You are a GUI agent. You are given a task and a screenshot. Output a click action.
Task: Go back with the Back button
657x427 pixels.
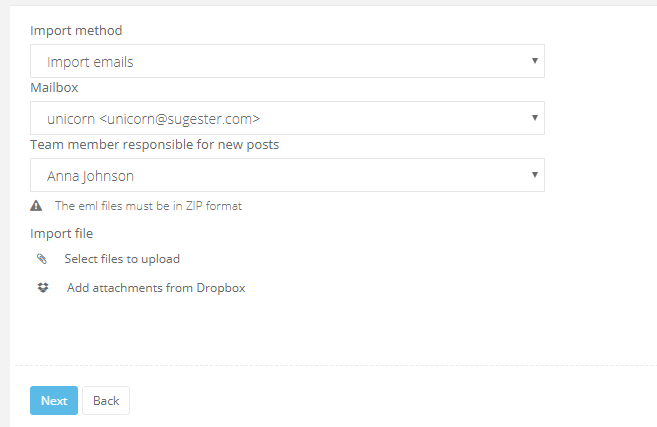(106, 401)
